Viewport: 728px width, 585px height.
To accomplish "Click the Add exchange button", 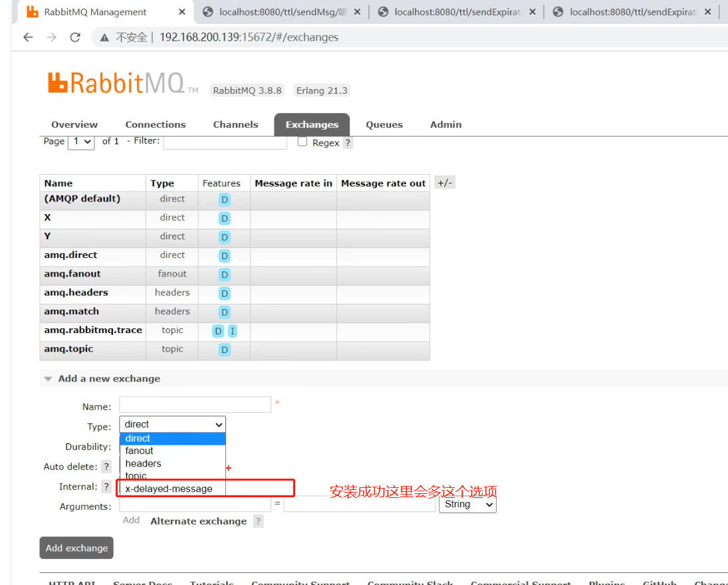I will pos(76,548).
